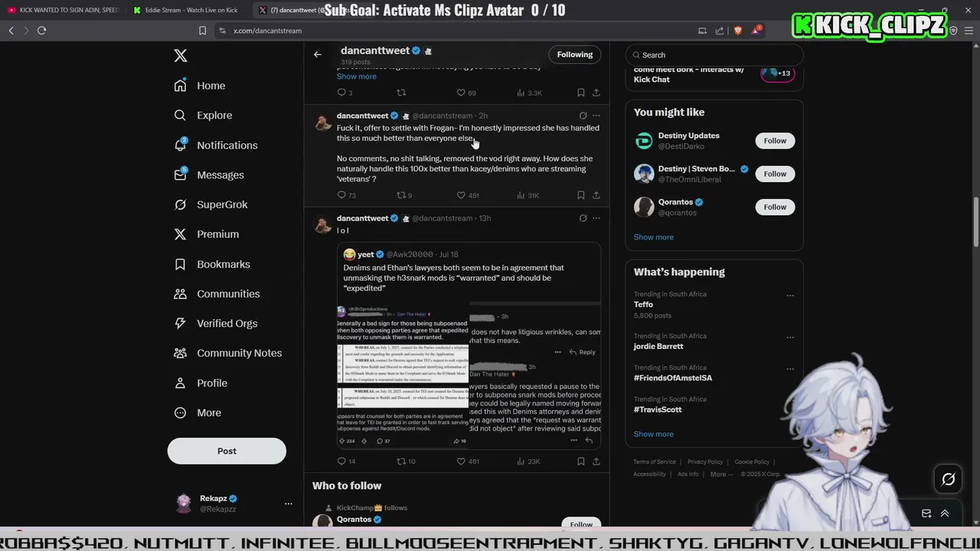Open Home from the sidebar

(x=200, y=86)
